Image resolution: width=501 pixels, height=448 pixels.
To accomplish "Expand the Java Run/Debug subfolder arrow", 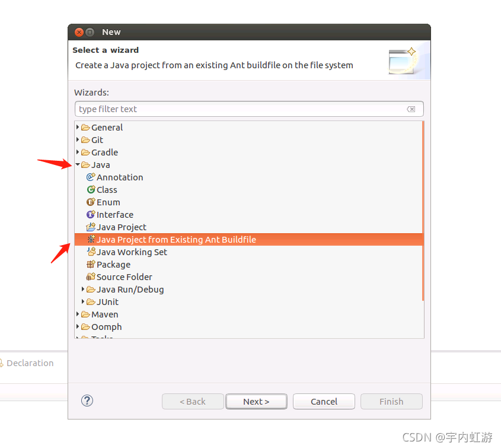I will (x=83, y=289).
